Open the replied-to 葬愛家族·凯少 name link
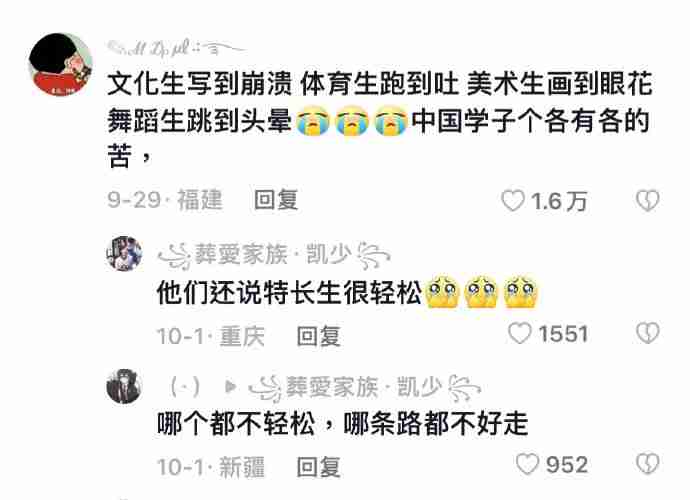 365,388
